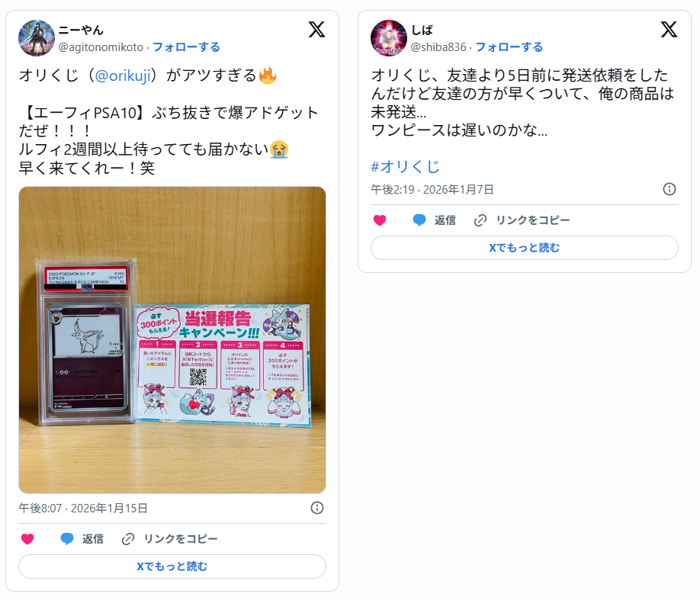
Task: Click Xでもっと読む under しば's tweet
Action: click(x=525, y=247)
